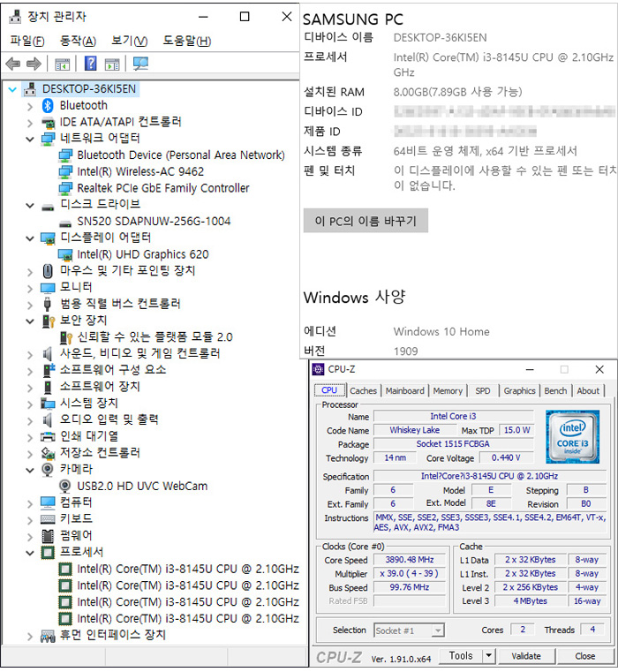This screenshot has width=618, height=672.
Task: Switch to the Graphics tab in CPU-Z
Action: click(x=519, y=391)
